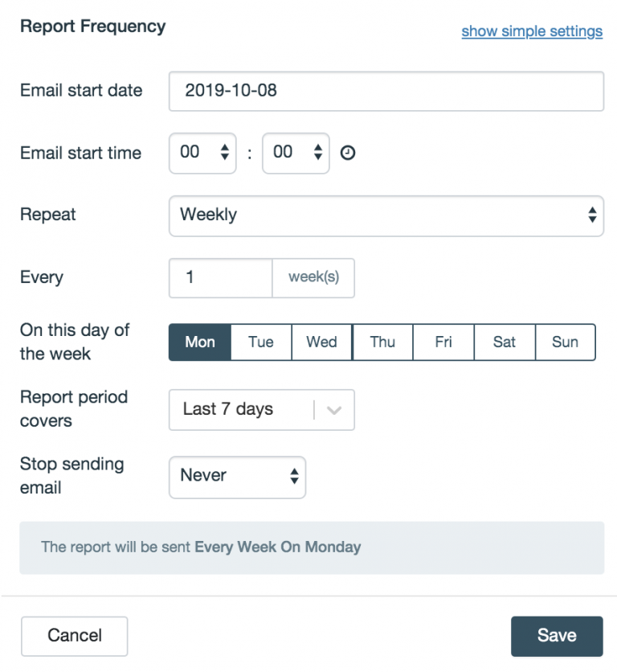Click the Email start date field
The height and width of the screenshot is (672, 617).
coord(386,91)
